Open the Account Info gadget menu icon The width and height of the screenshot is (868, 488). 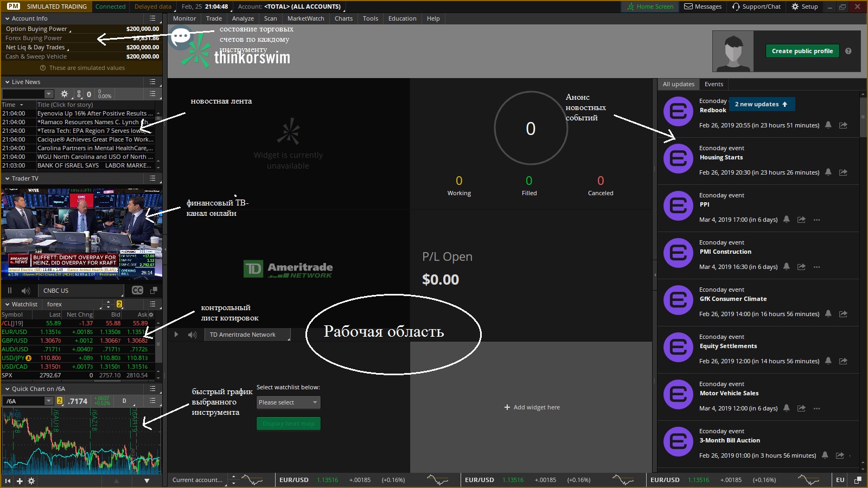click(152, 18)
